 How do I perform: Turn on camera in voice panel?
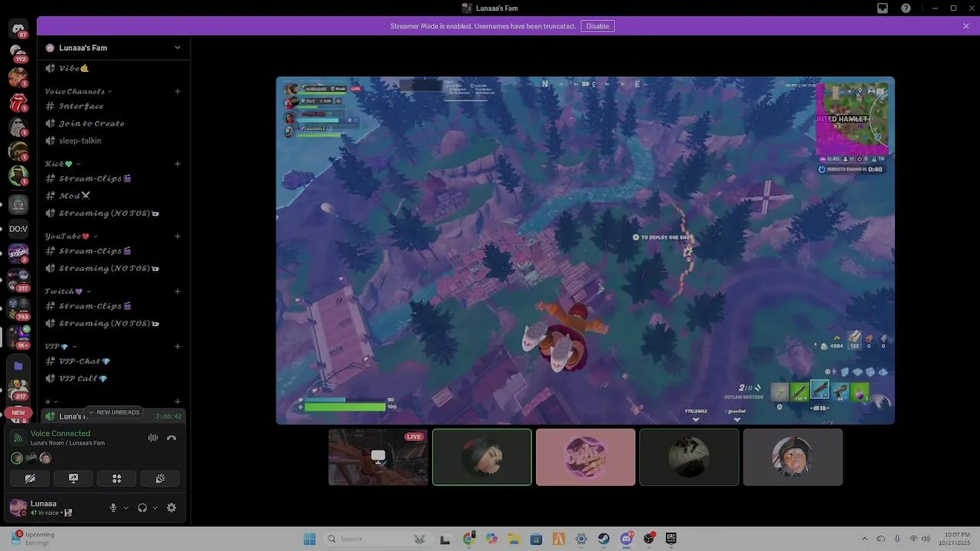coord(30,478)
